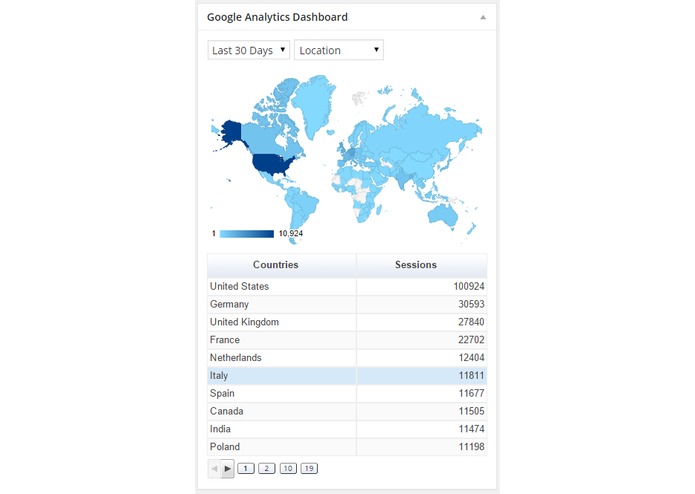Viewport: 695px width, 494px height.
Task: Click the sessions value 11811
Action: coord(471,376)
